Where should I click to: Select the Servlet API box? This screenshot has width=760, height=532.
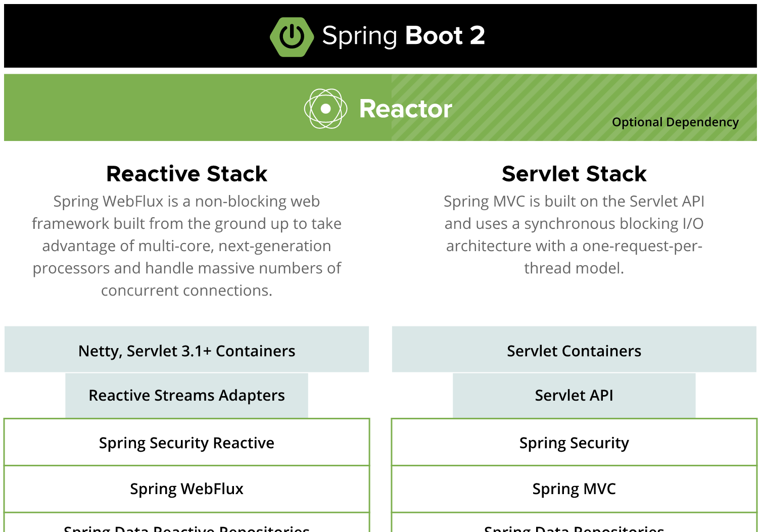click(x=574, y=396)
